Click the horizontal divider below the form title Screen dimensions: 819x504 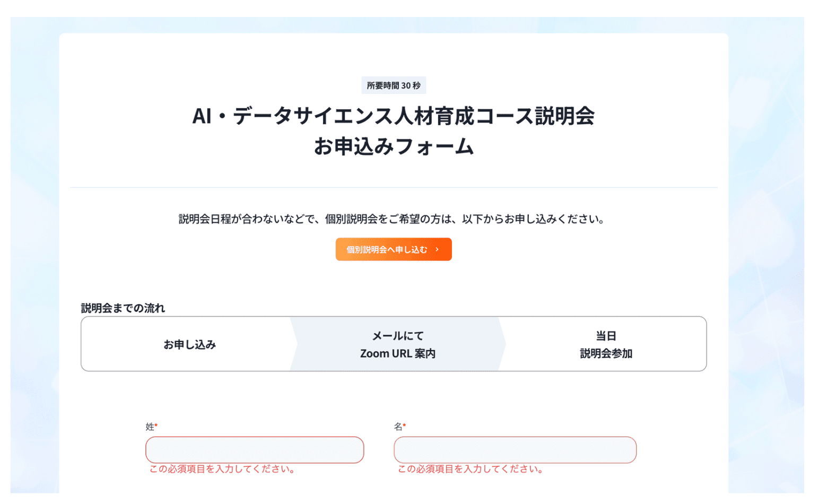tap(393, 187)
